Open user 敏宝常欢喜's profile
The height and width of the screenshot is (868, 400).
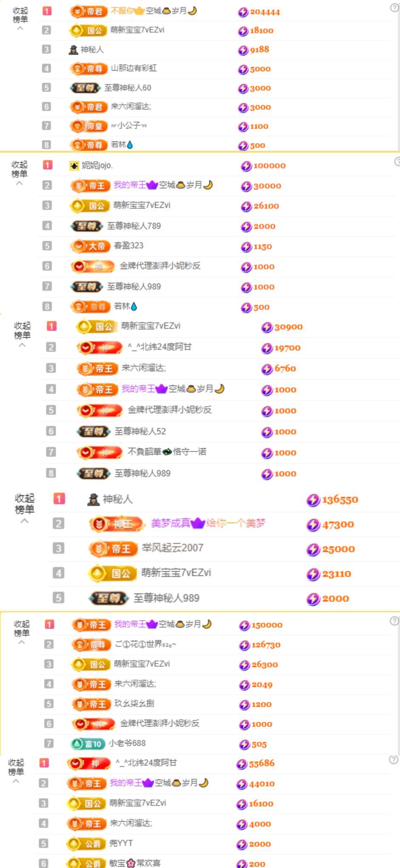pos(135,863)
